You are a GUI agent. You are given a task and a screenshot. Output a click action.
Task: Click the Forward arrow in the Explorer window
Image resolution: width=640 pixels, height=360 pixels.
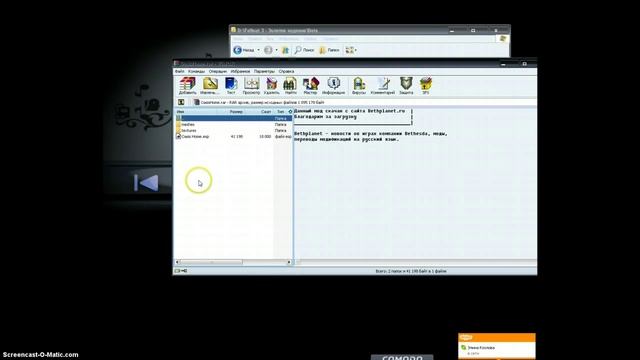[268, 50]
